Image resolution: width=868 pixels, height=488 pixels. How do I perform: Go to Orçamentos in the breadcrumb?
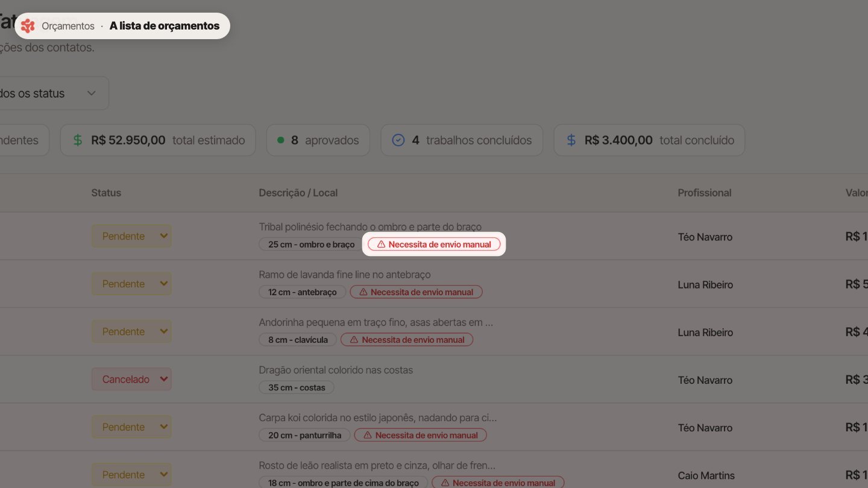coord(68,26)
